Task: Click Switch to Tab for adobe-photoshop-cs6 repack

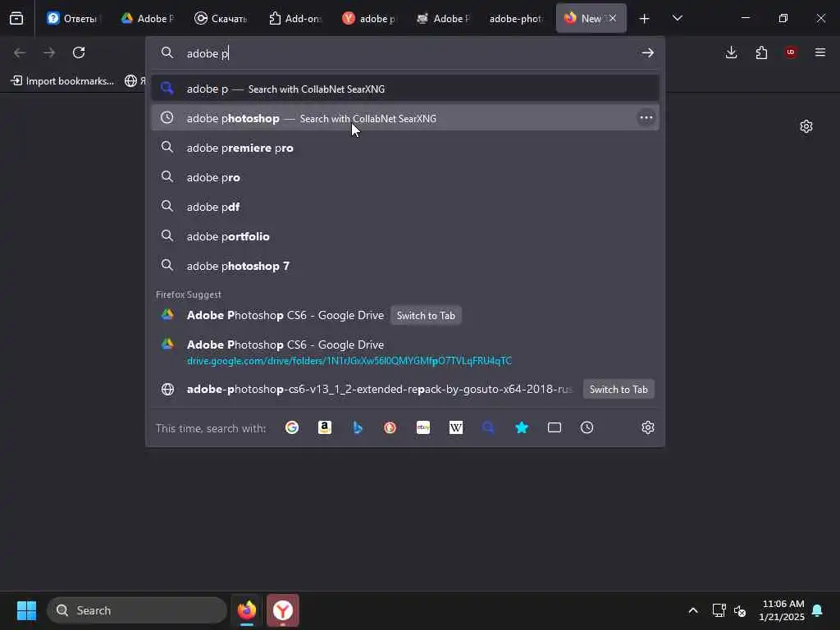Action: tap(619, 390)
